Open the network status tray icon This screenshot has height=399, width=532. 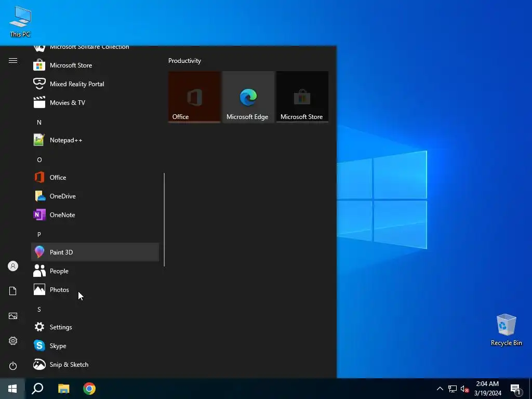pyautogui.click(x=453, y=389)
